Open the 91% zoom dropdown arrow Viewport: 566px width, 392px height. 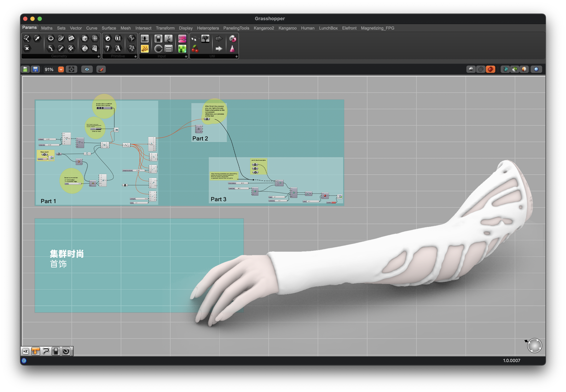[x=61, y=69]
